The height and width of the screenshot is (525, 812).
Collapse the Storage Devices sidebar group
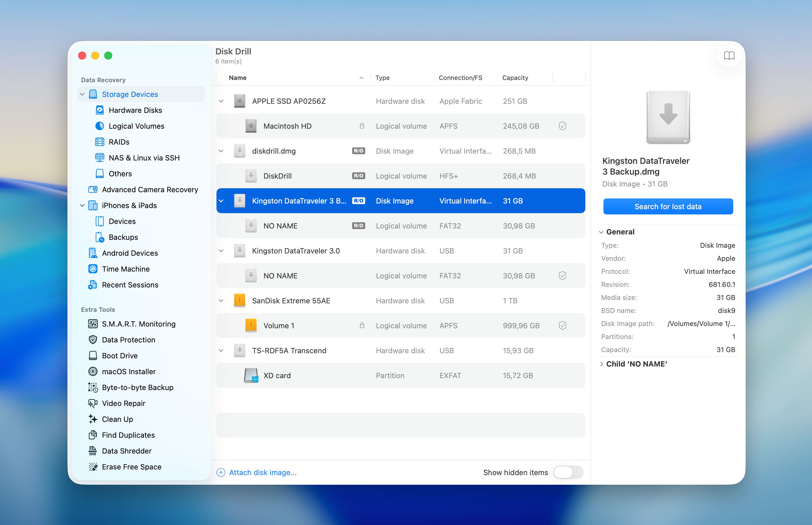point(82,94)
